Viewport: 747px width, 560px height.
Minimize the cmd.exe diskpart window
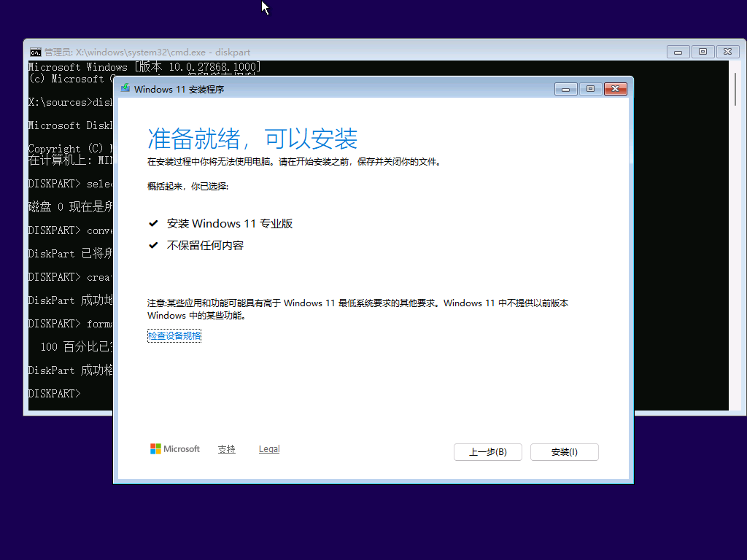678,52
